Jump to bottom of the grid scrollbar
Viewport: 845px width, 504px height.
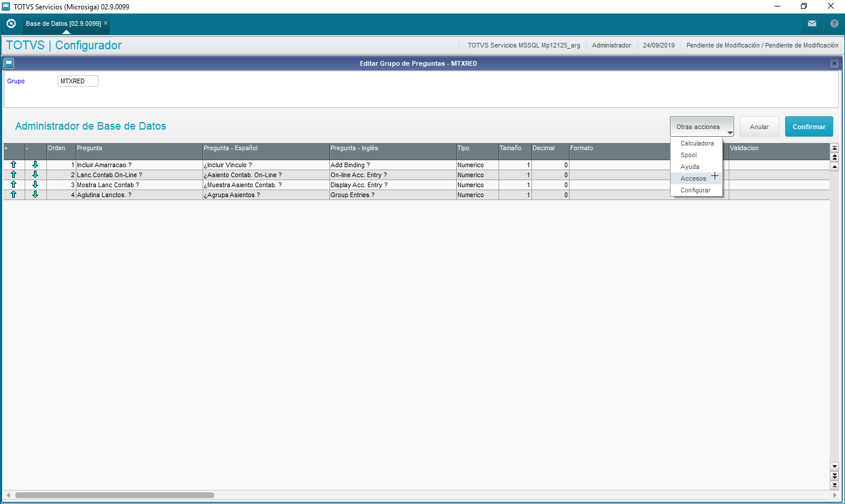point(834,485)
